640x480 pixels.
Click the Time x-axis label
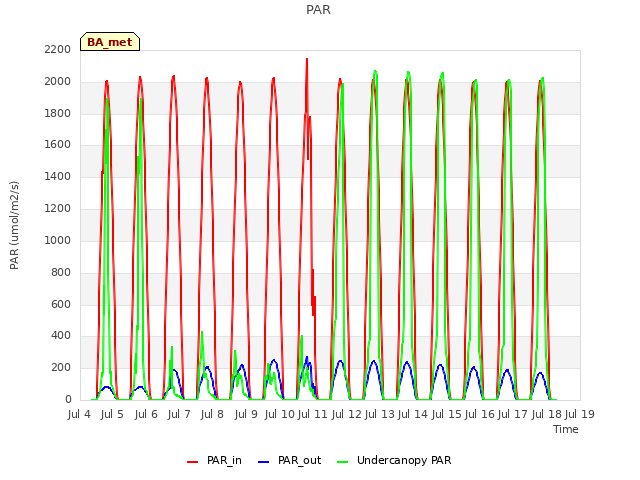click(566, 429)
